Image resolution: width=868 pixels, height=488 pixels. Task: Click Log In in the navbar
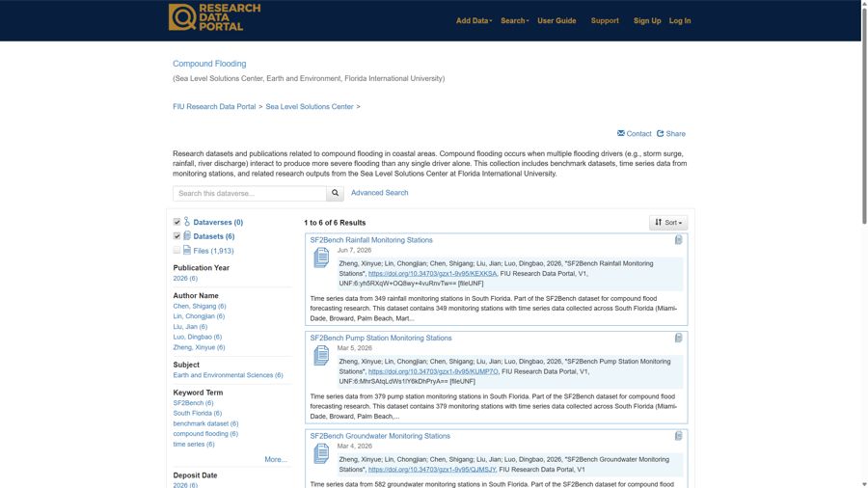pyautogui.click(x=680, y=20)
